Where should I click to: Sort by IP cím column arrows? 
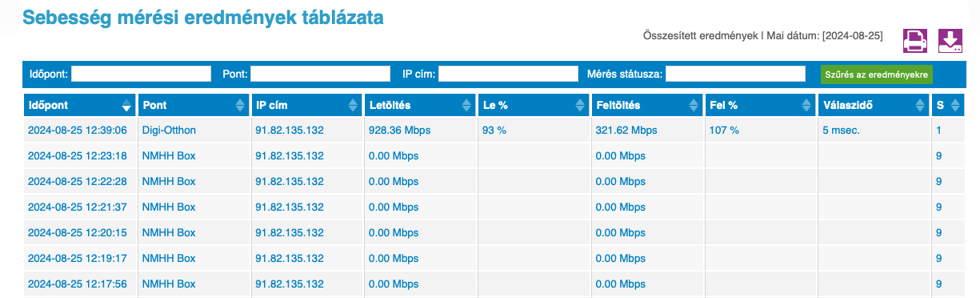click(x=354, y=106)
